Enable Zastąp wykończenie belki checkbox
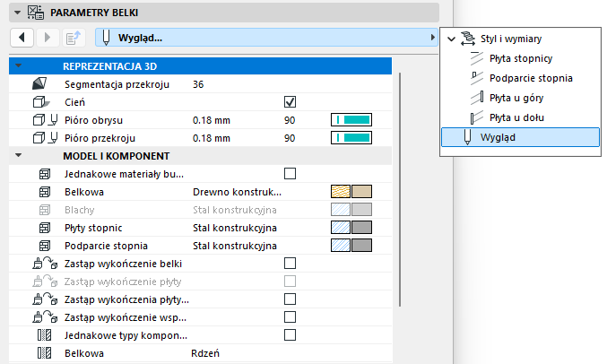The image size is (607, 364). tap(290, 264)
